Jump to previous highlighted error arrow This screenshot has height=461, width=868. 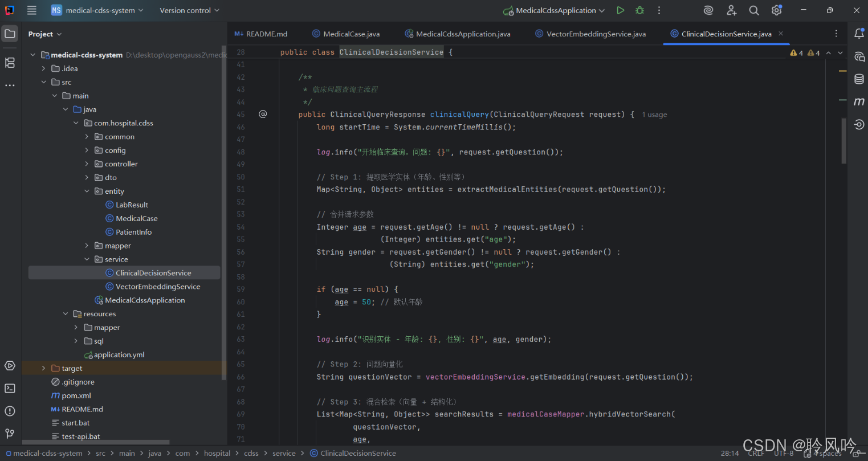[829, 53]
